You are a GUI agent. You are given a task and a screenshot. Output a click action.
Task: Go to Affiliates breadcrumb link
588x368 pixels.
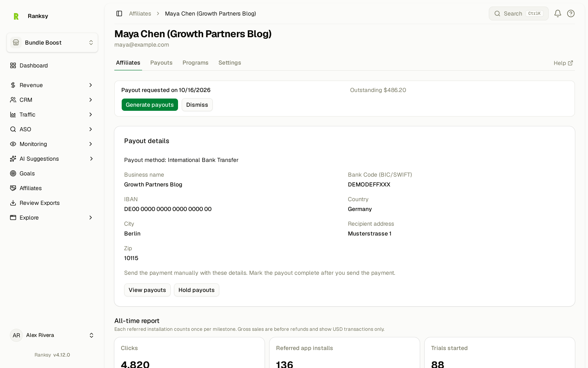pos(140,14)
